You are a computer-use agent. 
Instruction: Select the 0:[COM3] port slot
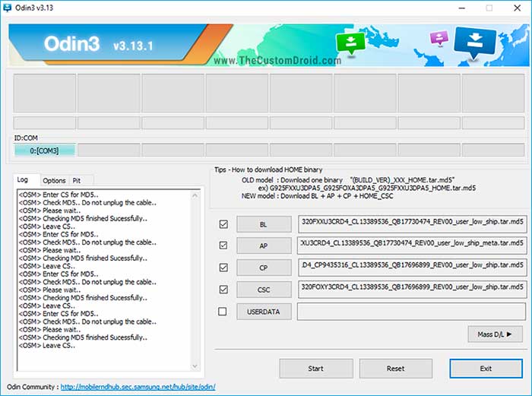click(x=44, y=150)
